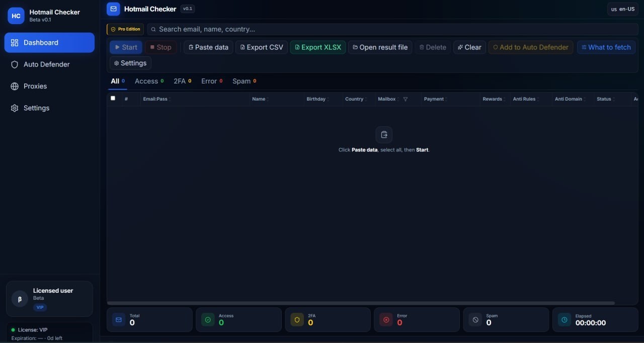Click the Pro Edition badge

pyautogui.click(x=125, y=29)
